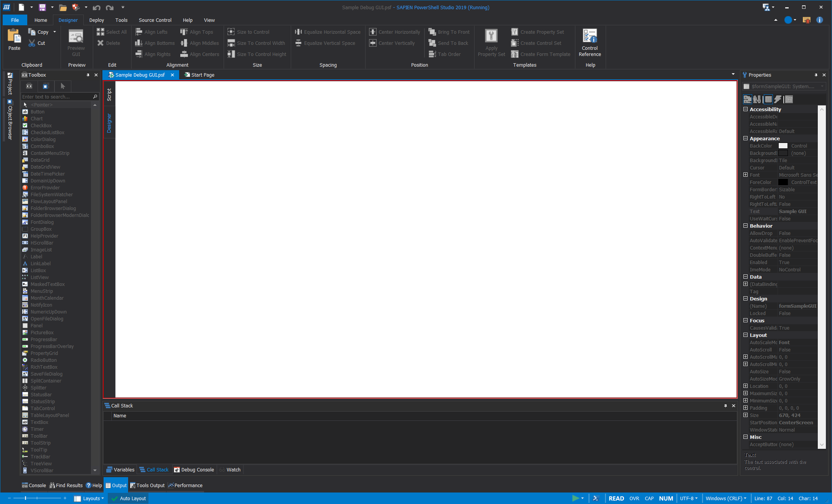Collapse the Behavior property category

[x=746, y=226]
